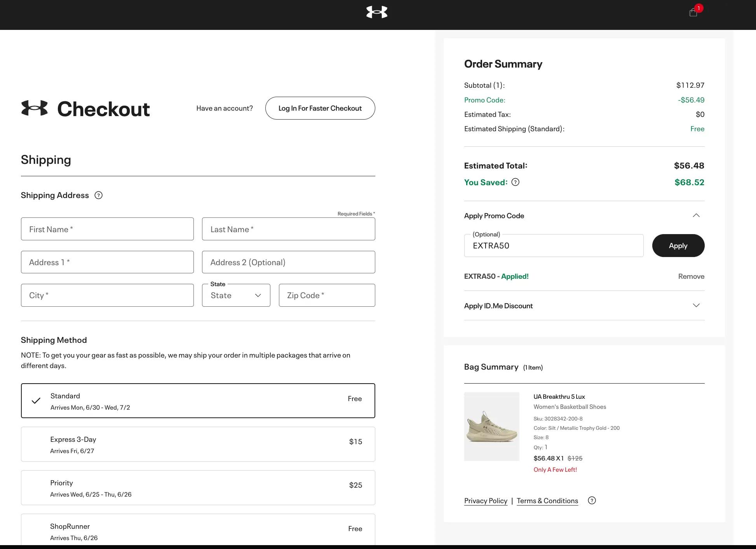Open the State dropdown

[x=236, y=295]
